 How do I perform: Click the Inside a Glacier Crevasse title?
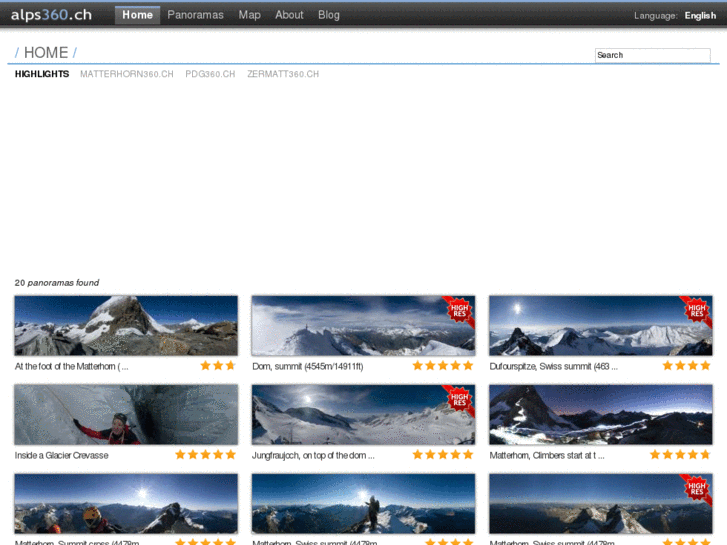(x=62, y=455)
